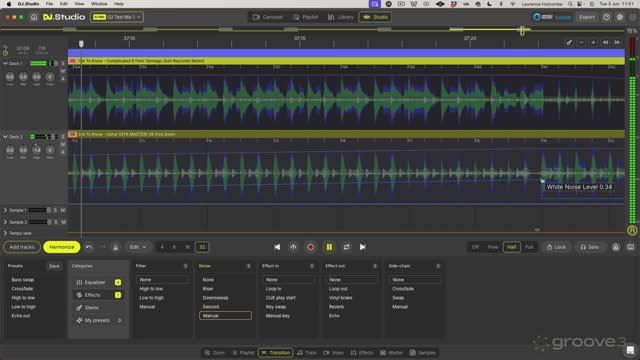
Task: Click the timeline zoom out minus icon
Action: click(581, 42)
